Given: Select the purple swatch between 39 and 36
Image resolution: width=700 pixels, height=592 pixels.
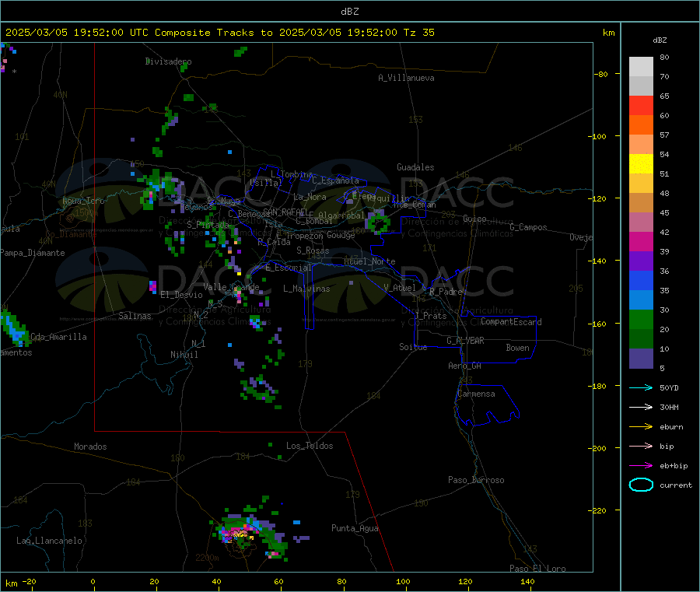Looking at the screenshot, I should [641, 261].
